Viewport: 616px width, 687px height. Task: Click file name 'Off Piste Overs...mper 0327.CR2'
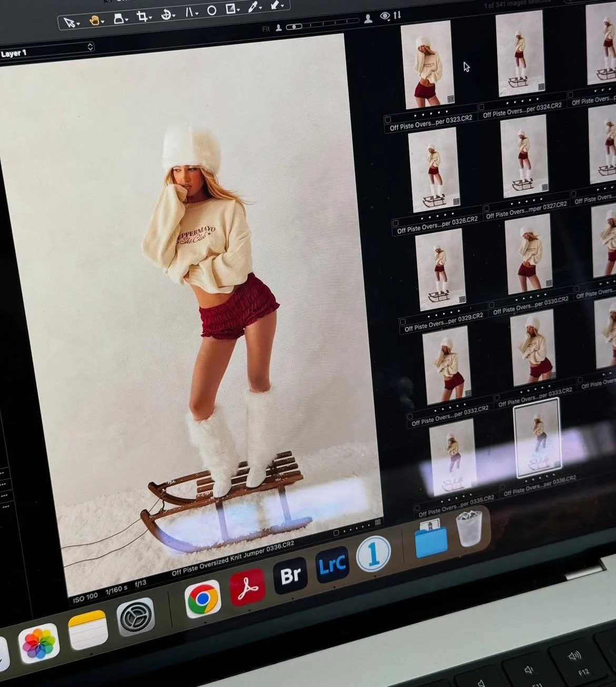tap(526, 209)
